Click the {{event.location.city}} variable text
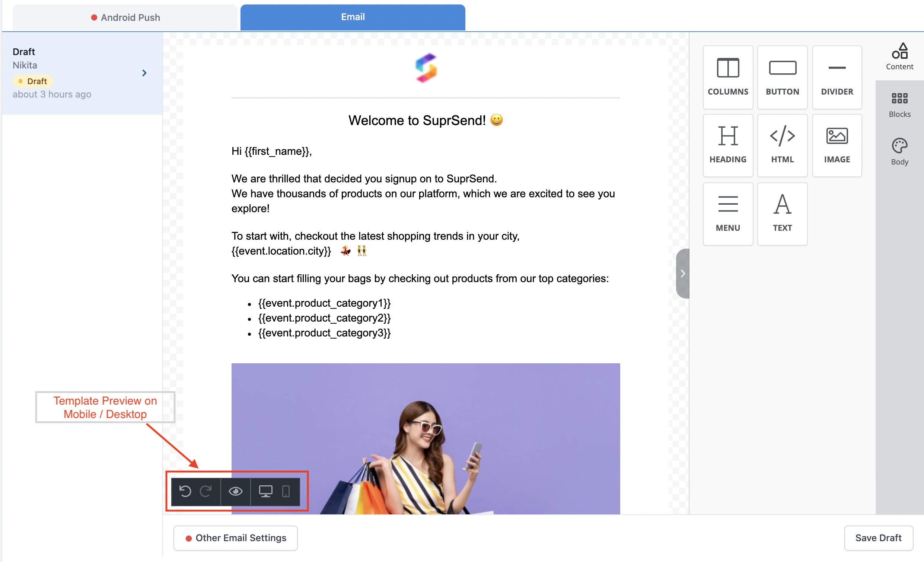The width and height of the screenshot is (924, 562). pyautogui.click(x=281, y=251)
